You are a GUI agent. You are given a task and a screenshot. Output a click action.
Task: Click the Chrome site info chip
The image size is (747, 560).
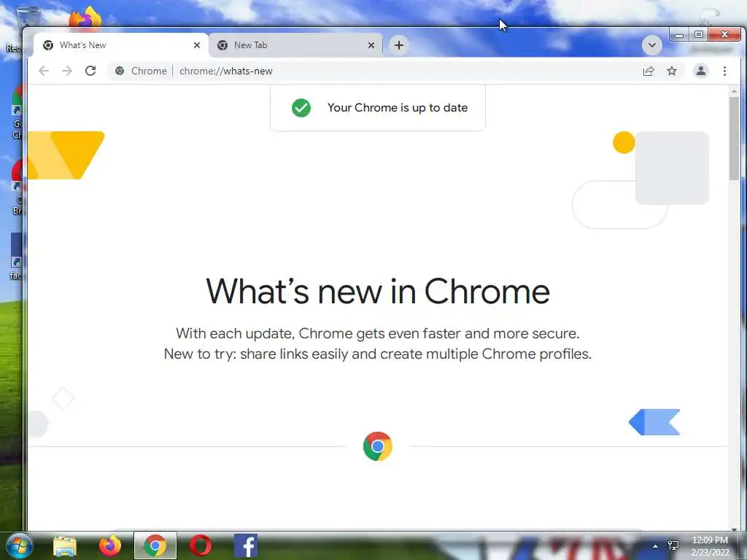coord(141,71)
